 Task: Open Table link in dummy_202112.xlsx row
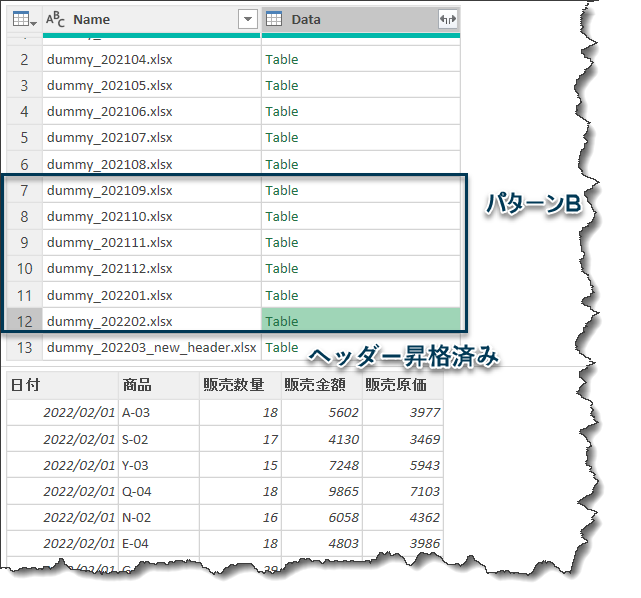282,269
